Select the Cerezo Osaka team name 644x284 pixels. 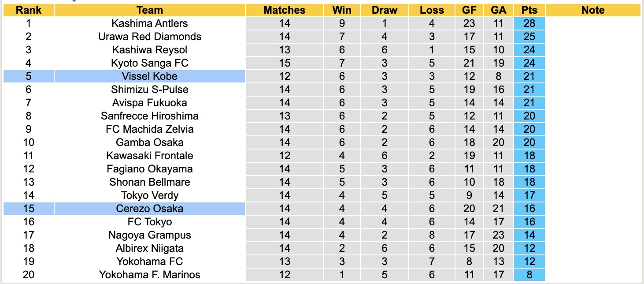point(150,209)
